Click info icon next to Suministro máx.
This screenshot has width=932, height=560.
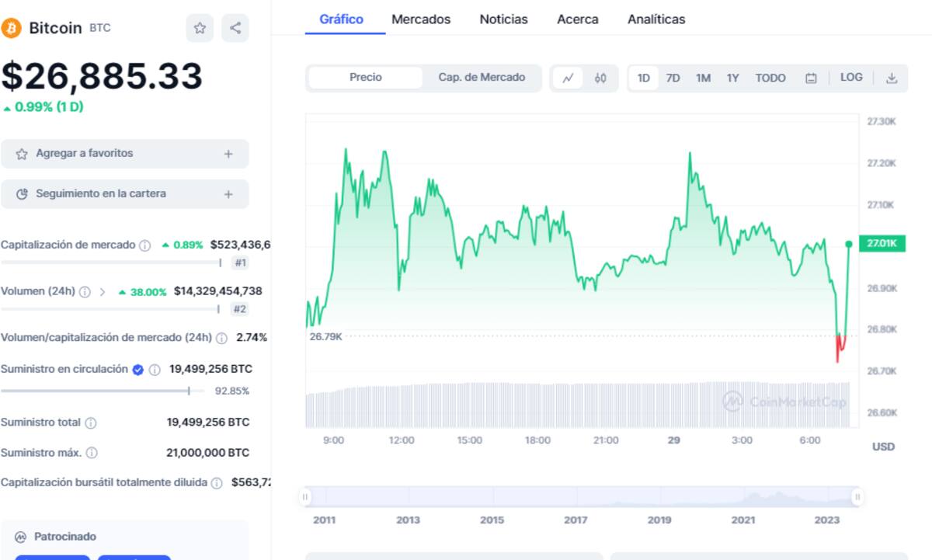(x=92, y=453)
